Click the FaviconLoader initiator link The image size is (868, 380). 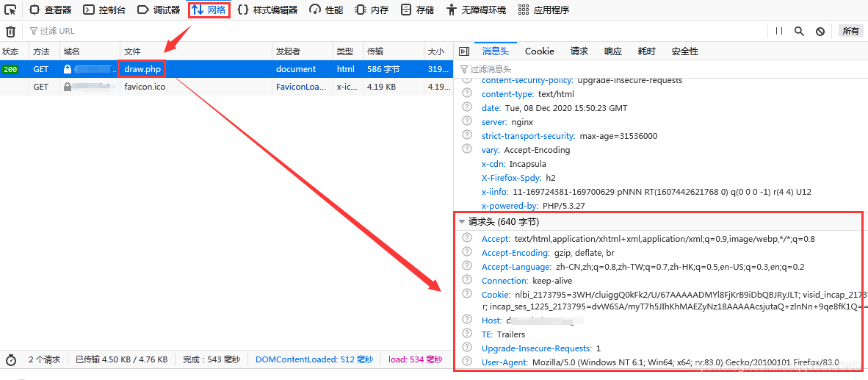(x=300, y=87)
